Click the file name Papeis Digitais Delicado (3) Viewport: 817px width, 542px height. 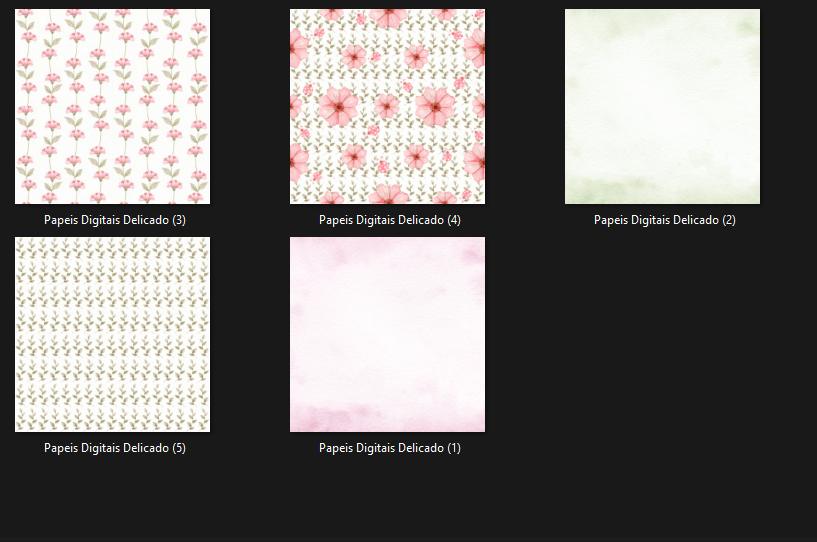coord(115,220)
